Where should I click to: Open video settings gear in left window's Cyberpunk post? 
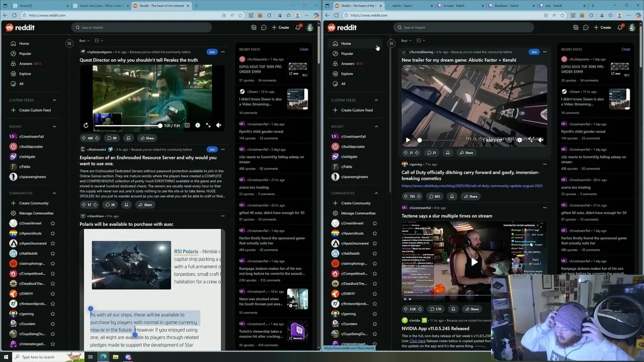(197, 125)
